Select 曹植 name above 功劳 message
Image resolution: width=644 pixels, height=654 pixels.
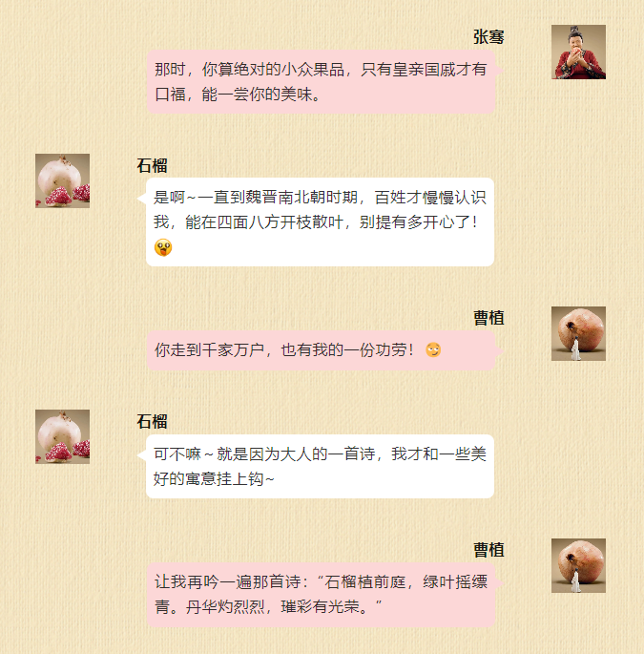coord(488,318)
